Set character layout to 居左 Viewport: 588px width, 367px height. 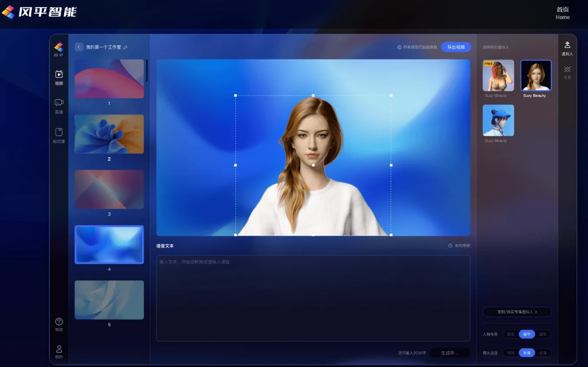pyautogui.click(x=511, y=334)
